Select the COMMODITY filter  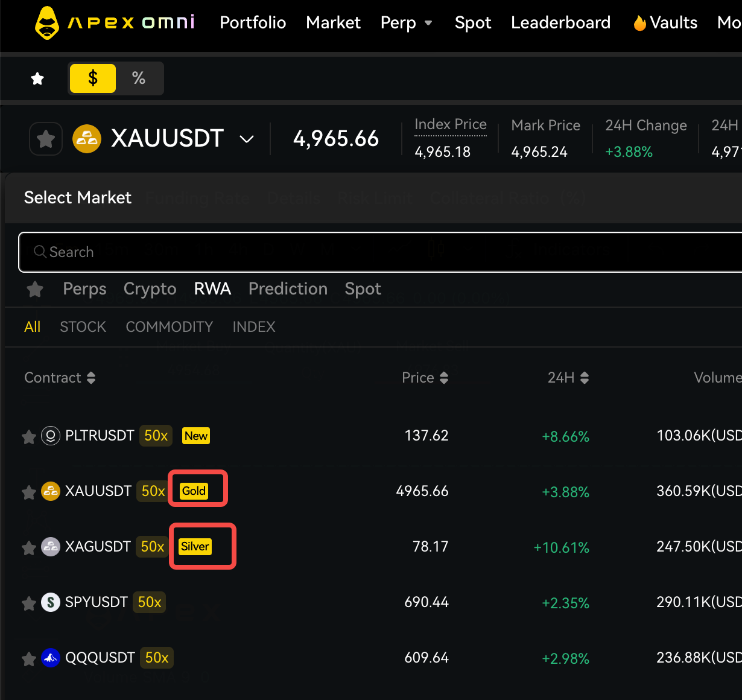click(x=169, y=326)
